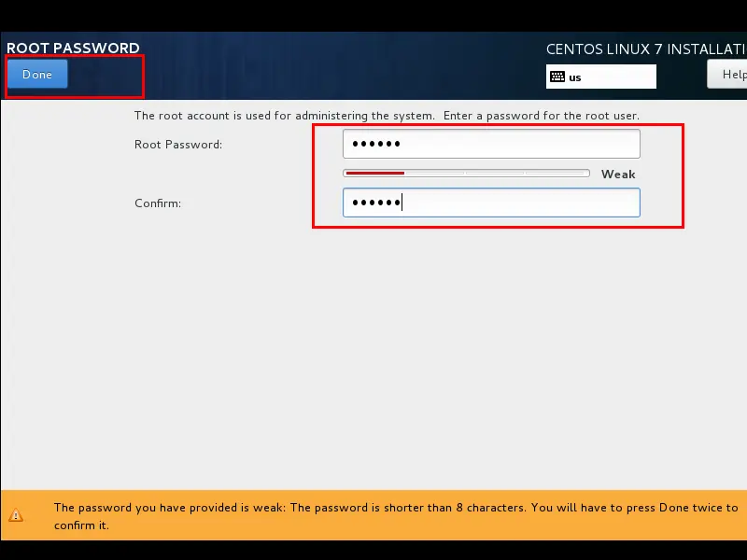Click the 'ROOT PASSWORD' heading
The width and height of the screenshot is (747, 560).
73,49
